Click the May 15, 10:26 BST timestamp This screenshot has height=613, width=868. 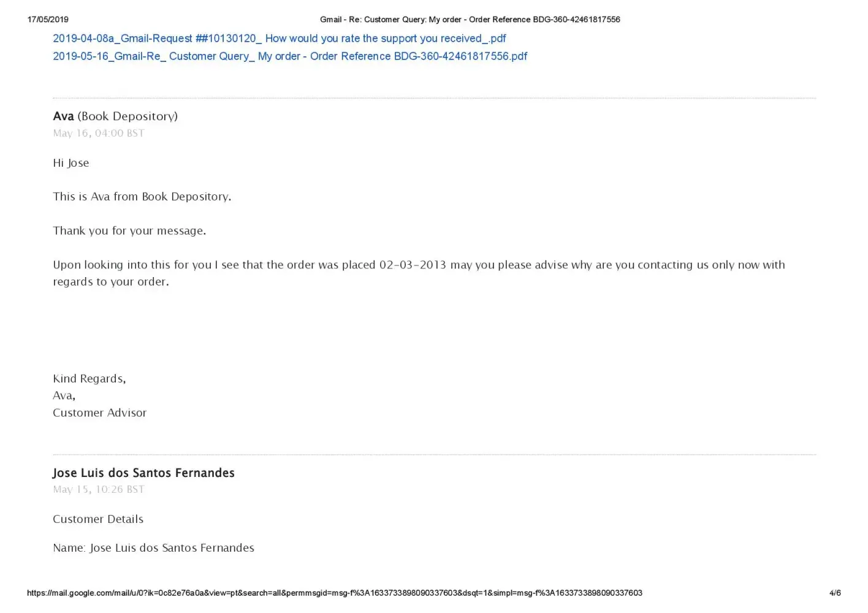[98, 489]
